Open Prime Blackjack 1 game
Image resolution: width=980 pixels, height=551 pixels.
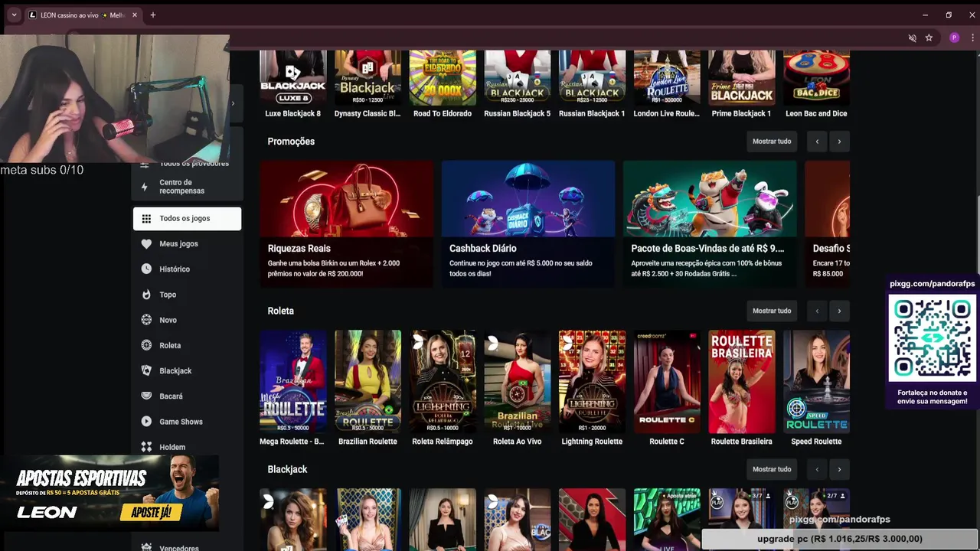[741, 78]
